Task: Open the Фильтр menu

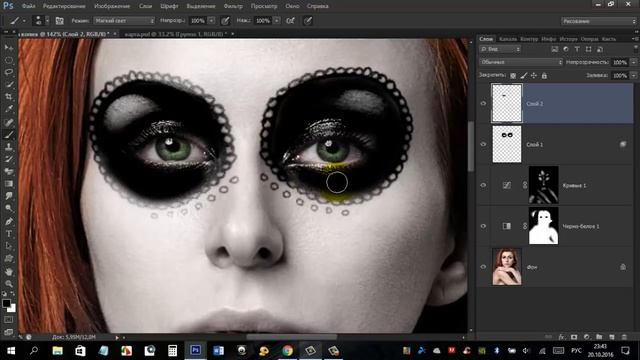Action: (233, 6)
